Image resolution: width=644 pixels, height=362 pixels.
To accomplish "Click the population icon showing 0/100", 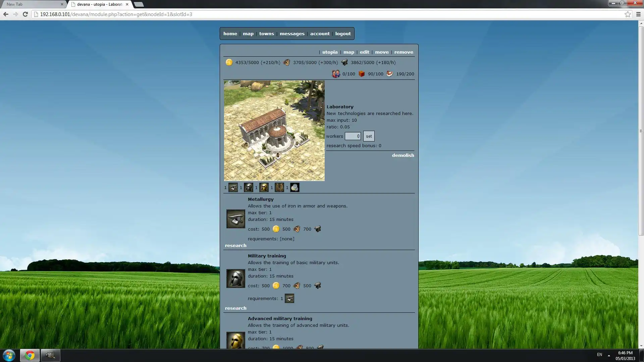I will (x=335, y=73).
